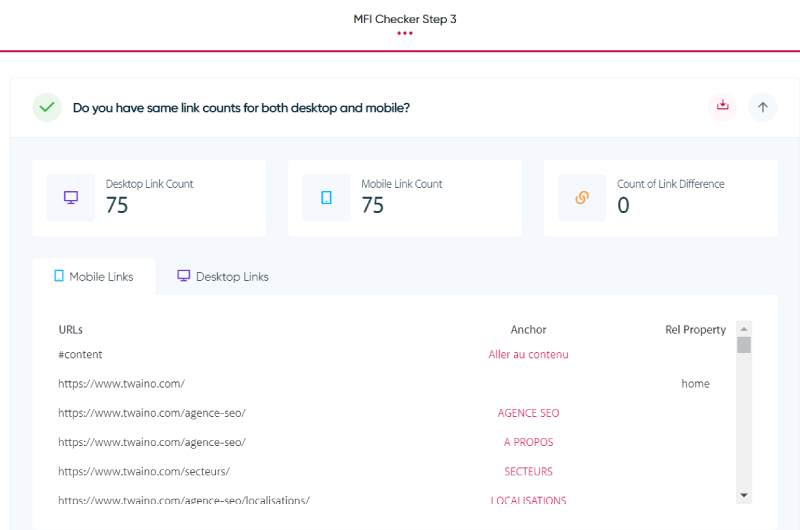Collapse section with the up arrow icon

coord(762,107)
